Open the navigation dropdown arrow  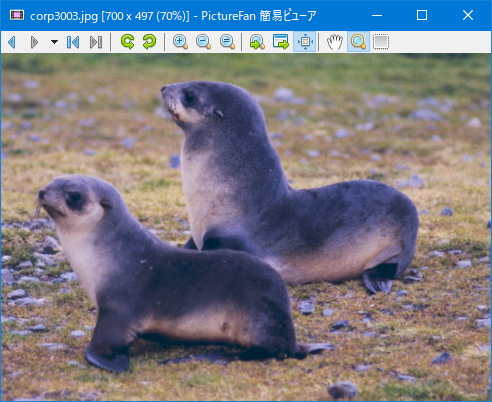pos(54,42)
